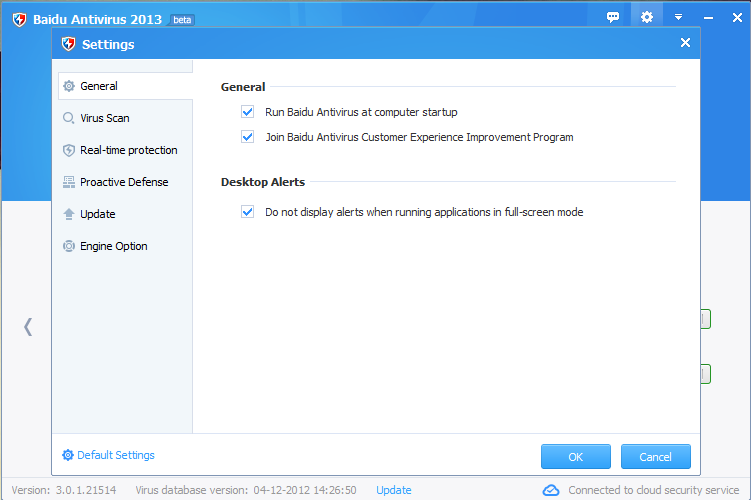The width and height of the screenshot is (751, 500).
Task: Confirm settings with OK button
Action: [576, 456]
